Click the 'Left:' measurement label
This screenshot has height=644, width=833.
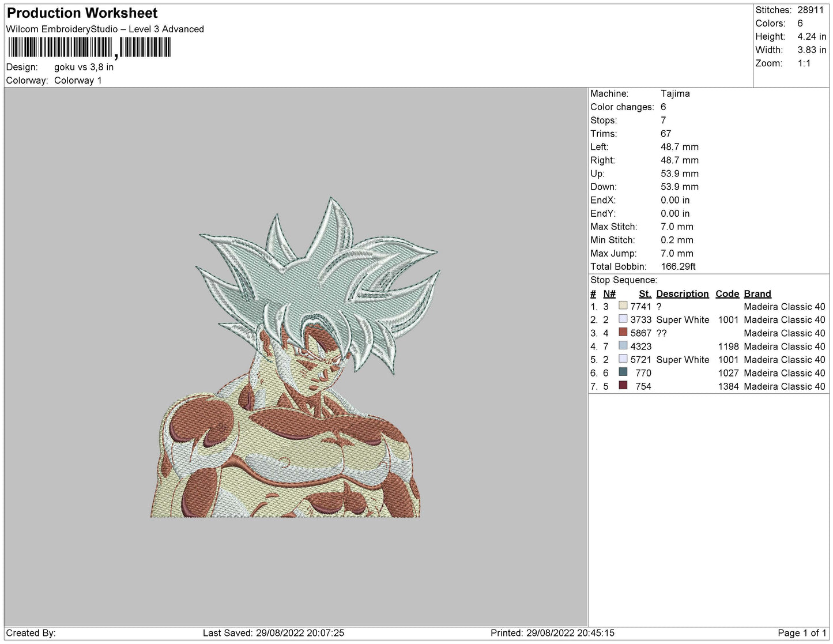(600, 146)
